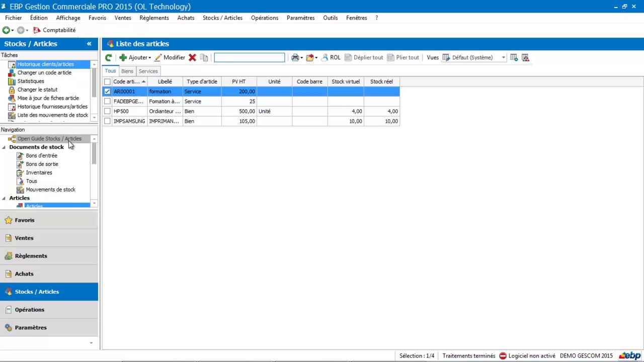644x362 pixels.
Task: Click the Bons d'entrée document icon
Action: (20, 156)
